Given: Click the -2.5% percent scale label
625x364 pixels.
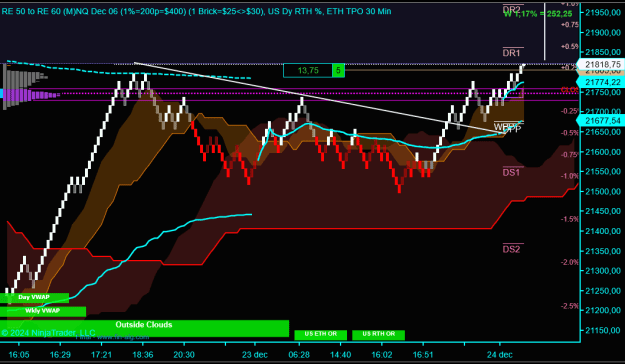Looking at the screenshot, I should [x=570, y=306].
